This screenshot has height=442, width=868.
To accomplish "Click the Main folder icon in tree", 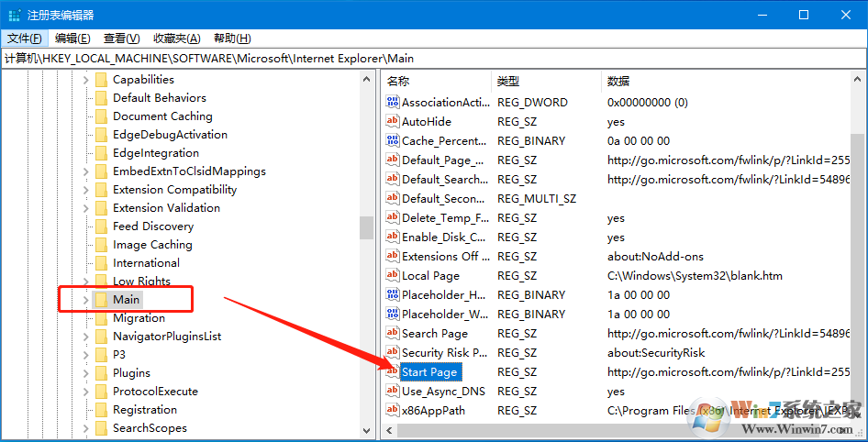I will coord(101,300).
